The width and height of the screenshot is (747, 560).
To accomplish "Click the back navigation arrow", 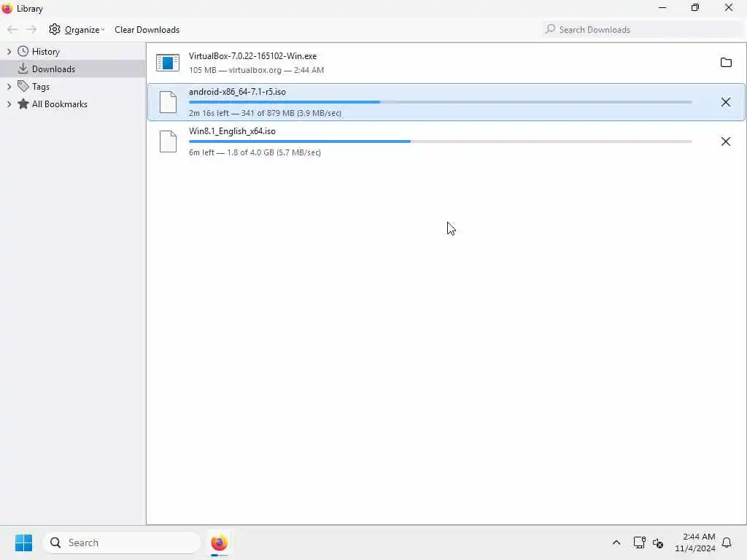I will [12, 29].
